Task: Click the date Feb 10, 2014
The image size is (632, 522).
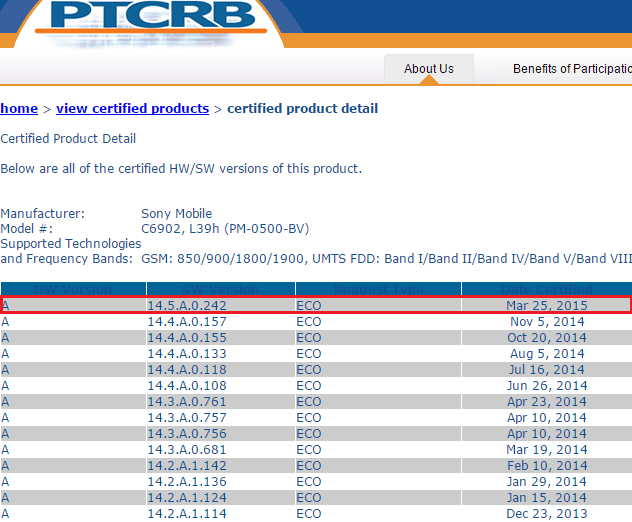Action: [547, 466]
